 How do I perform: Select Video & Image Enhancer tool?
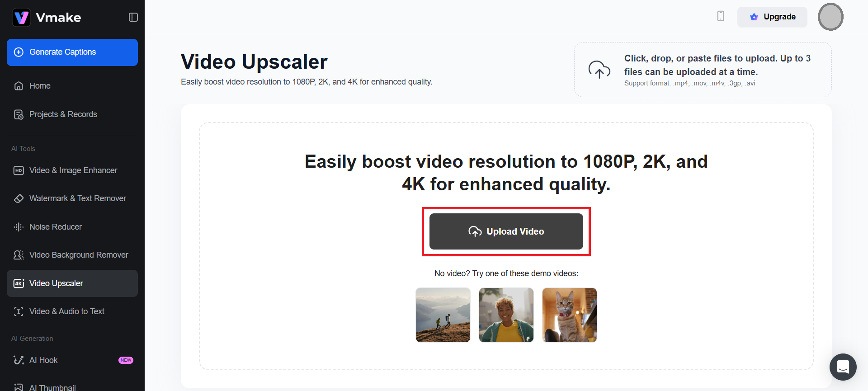72,170
